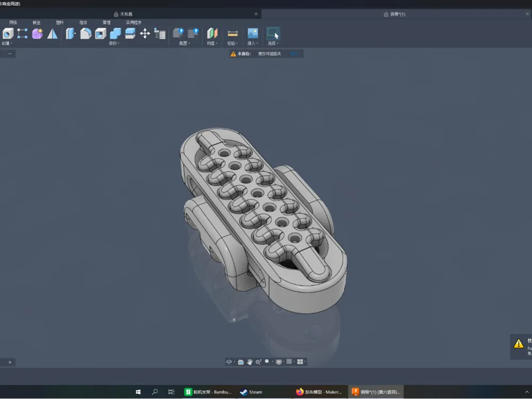Toggle the layout grid display
Image resolution: width=532 pixels, height=399 pixels.
[289, 361]
